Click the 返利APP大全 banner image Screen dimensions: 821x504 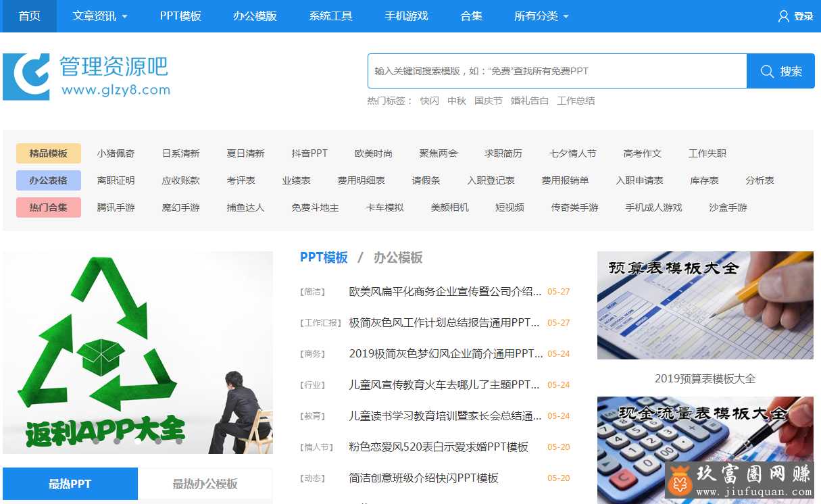pyautogui.click(x=138, y=353)
